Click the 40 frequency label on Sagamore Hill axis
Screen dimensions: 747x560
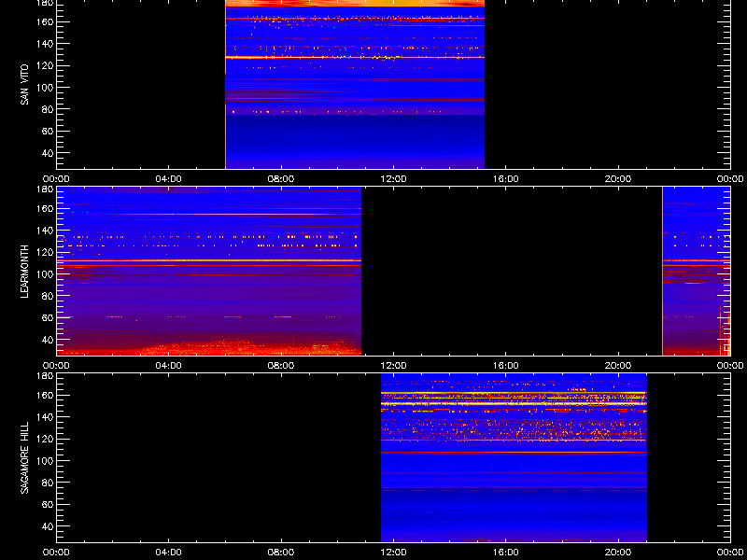[x=46, y=526]
